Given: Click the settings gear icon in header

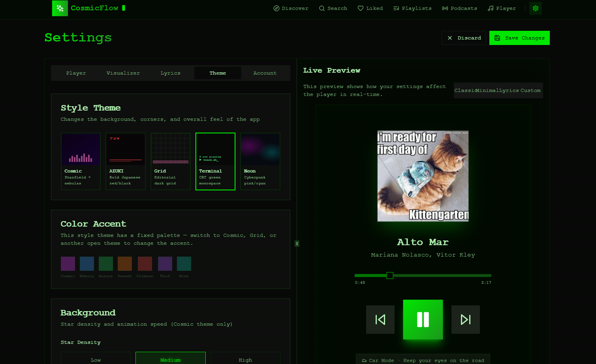Looking at the screenshot, I should pos(536,8).
